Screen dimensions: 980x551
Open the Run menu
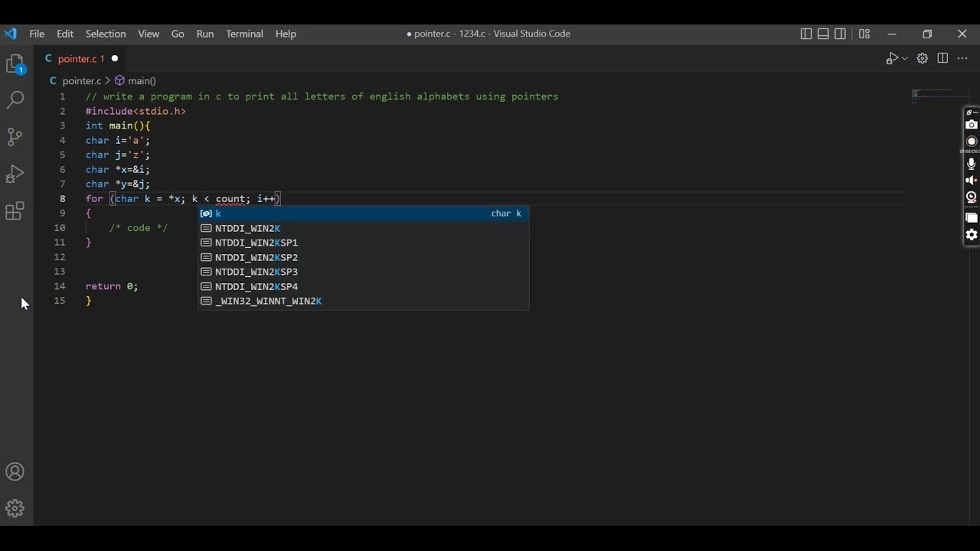click(x=204, y=34)
